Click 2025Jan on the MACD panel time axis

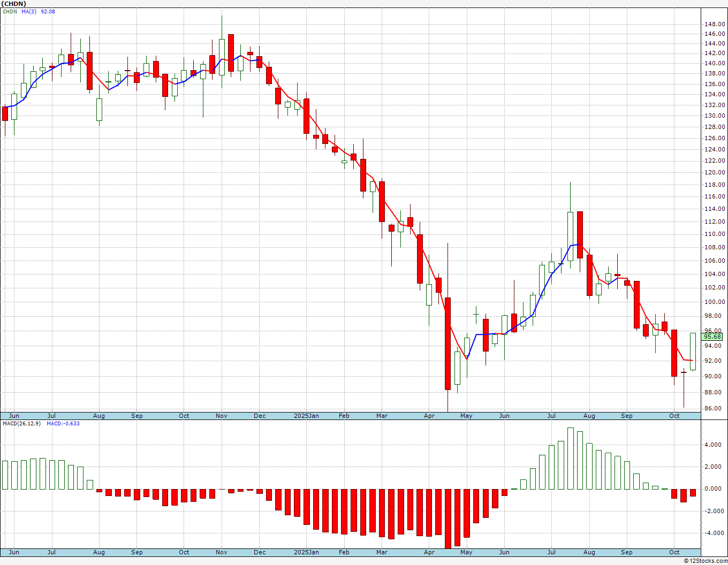[x=307, y=552]
